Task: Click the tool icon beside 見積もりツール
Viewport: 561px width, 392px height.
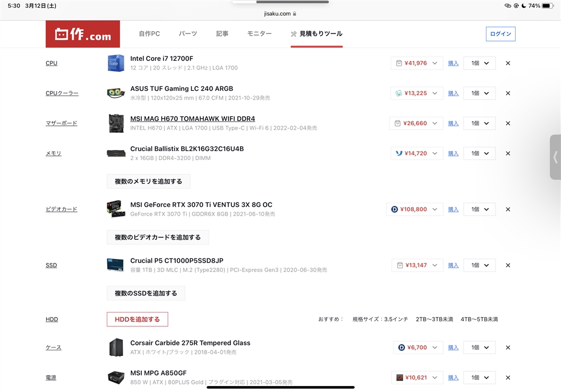Action: pos(294,34)
